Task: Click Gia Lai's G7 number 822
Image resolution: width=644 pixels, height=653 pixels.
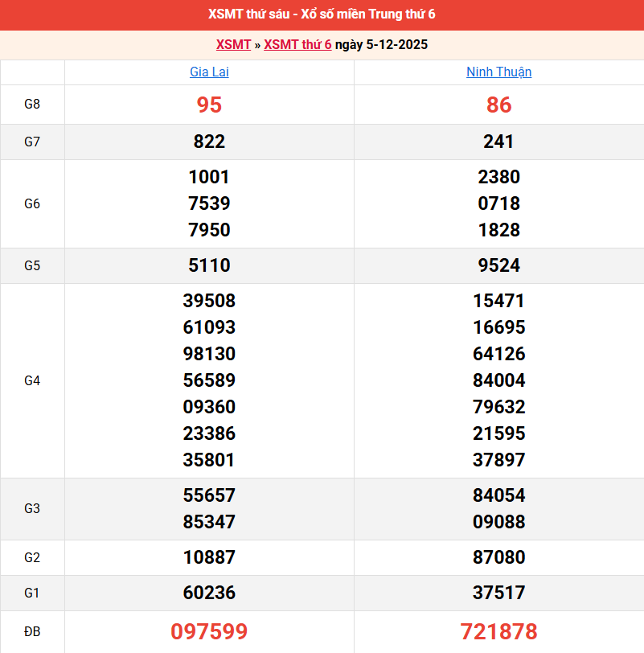Action: [209, 142]
